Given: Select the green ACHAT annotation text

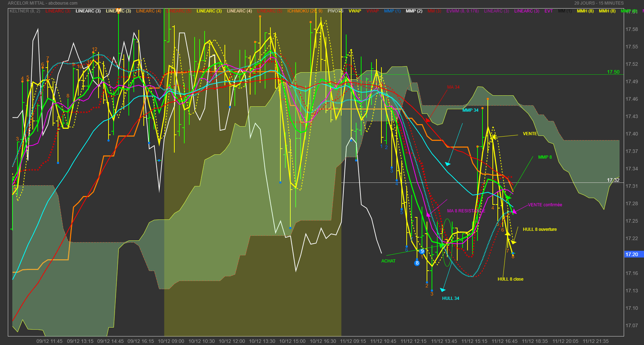Looking at the screenshot, I should point(388,261).
